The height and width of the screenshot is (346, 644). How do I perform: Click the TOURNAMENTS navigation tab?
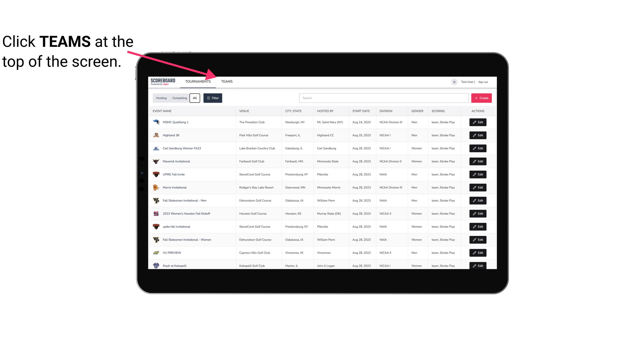tap(198, 82)
